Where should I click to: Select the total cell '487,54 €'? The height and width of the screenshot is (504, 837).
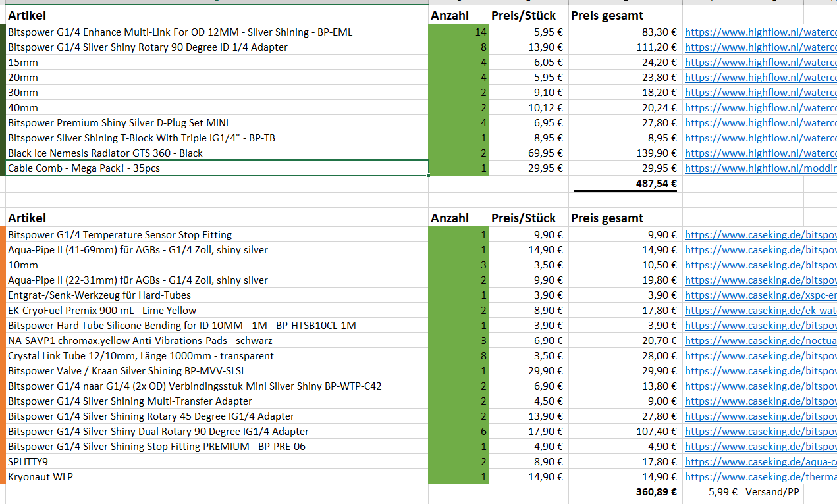click(626, 184)
